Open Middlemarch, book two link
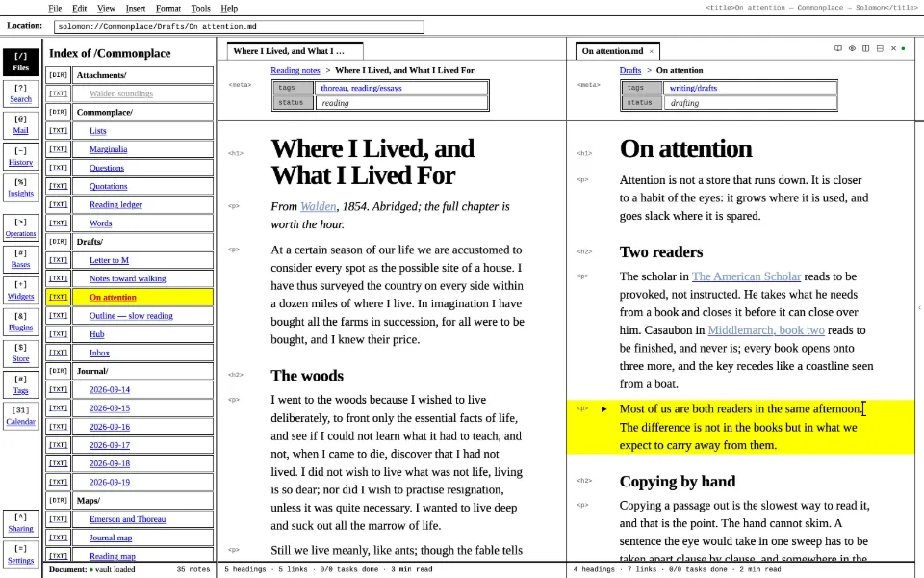Viewport: 924px width, 578px height. coord(766,330)
